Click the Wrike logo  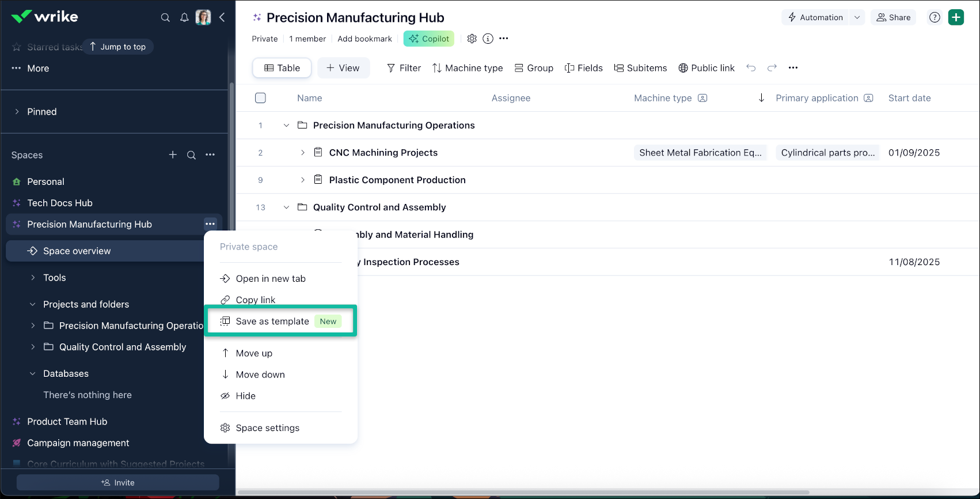pos(44,17)
